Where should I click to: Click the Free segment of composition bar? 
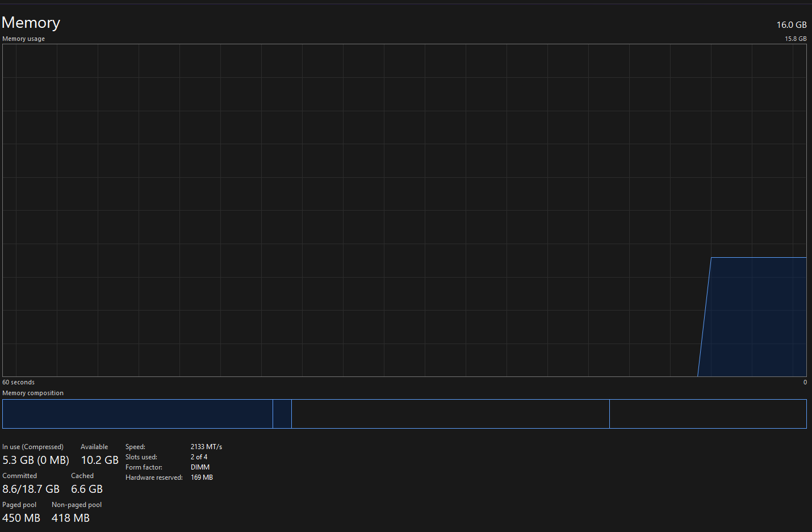click(x=708, y=414)
